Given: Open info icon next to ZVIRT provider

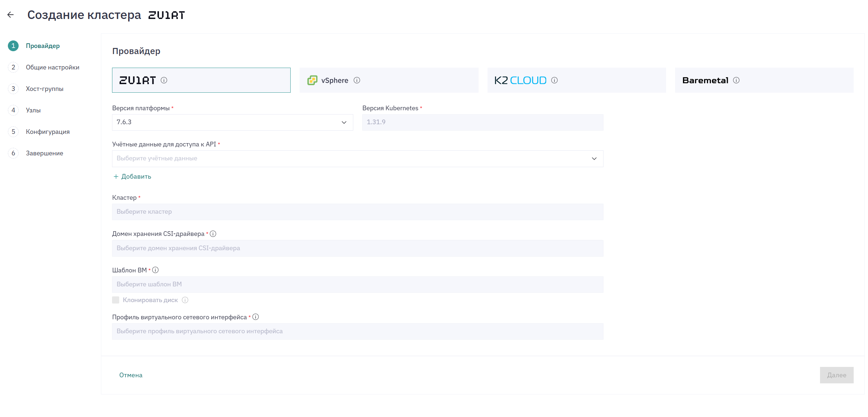Looking at the screenshot, I should [x=164, y=80].
